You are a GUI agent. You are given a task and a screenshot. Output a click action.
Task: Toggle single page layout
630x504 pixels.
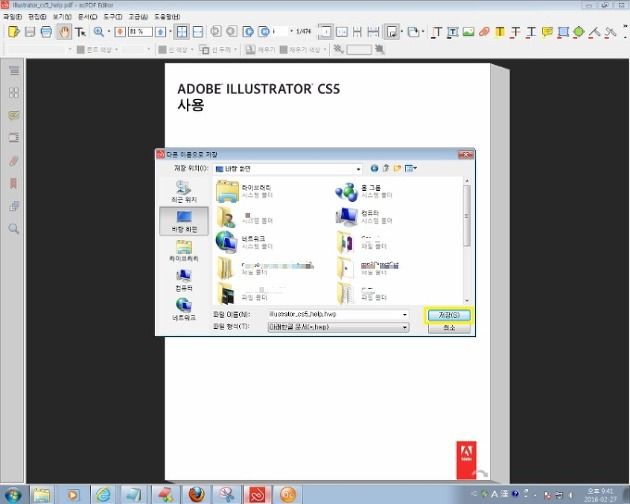pos(325,32)
